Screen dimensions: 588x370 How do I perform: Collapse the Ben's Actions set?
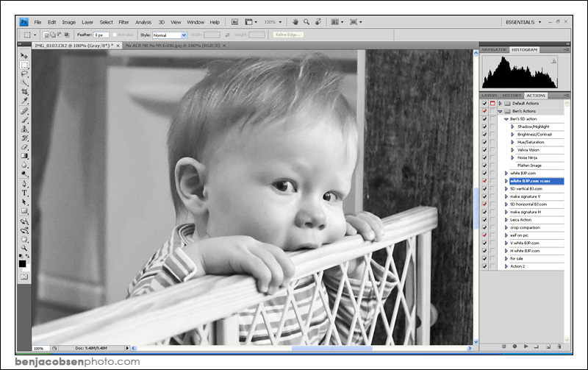coord(500,112)
